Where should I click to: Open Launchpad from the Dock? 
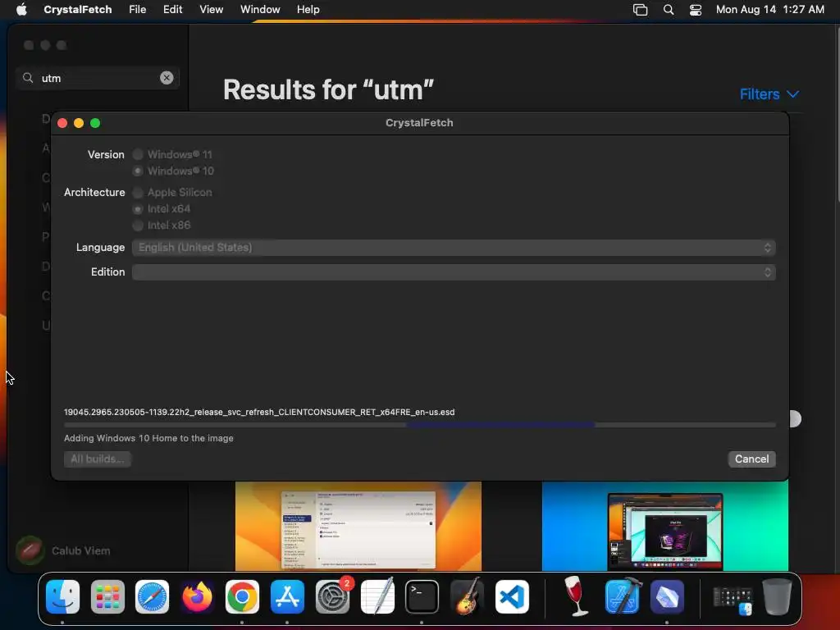point(107,596)
